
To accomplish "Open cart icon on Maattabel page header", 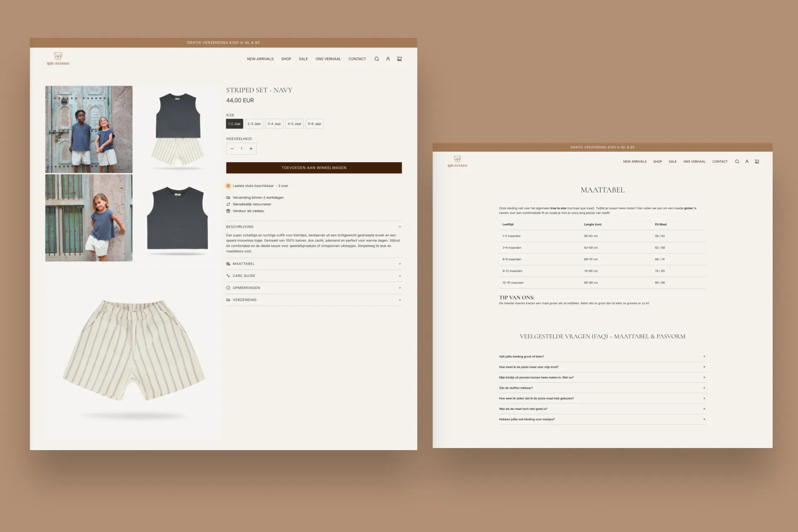I will (757, 162).
